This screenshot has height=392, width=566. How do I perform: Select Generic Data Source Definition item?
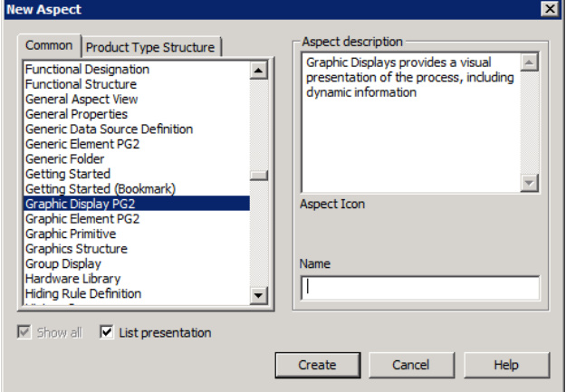pyautogui.click(x=109, y=129)
